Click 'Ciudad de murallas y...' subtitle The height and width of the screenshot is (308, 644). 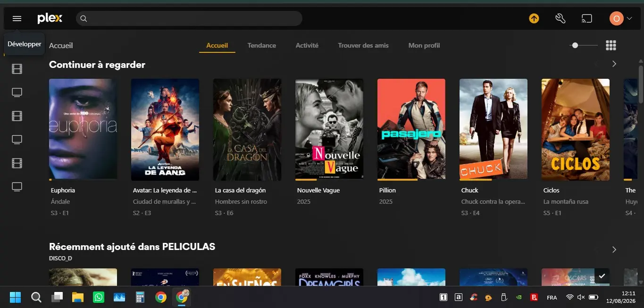pyautogui.click(x=165, y=201)
